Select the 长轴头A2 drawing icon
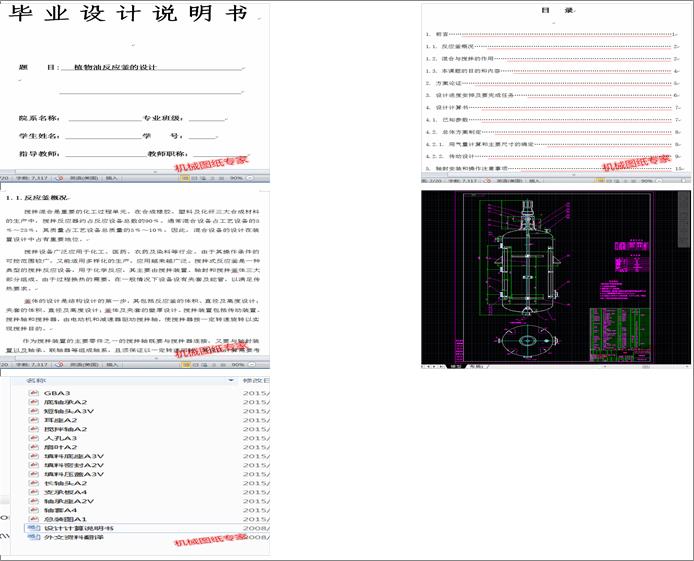Screen dimensions: 694x561 pos(33,483)
